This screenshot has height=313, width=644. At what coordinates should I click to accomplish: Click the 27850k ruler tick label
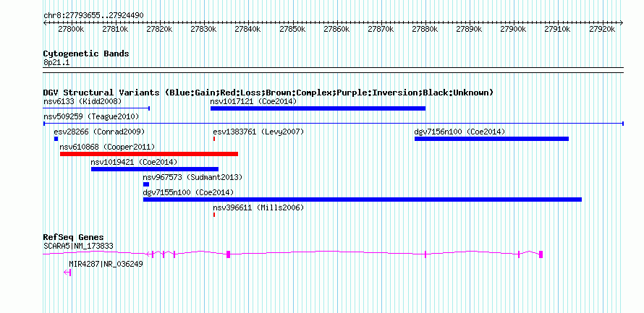click(293, 30)
